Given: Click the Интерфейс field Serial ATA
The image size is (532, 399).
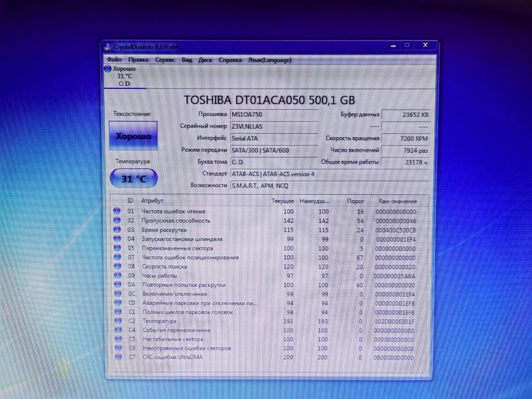Looking at the screenshot, I should [x=273, y=138].
